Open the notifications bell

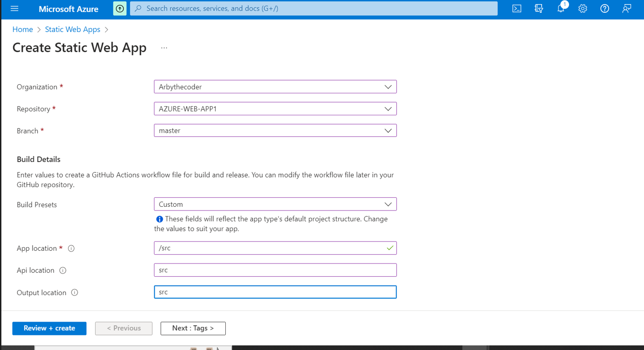[561, 9]
